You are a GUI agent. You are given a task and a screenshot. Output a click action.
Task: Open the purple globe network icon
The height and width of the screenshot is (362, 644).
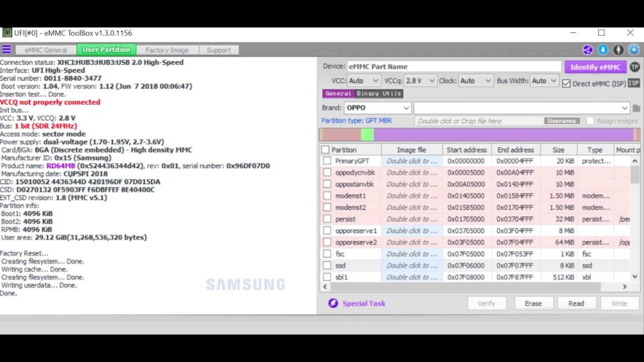[588, 50]
